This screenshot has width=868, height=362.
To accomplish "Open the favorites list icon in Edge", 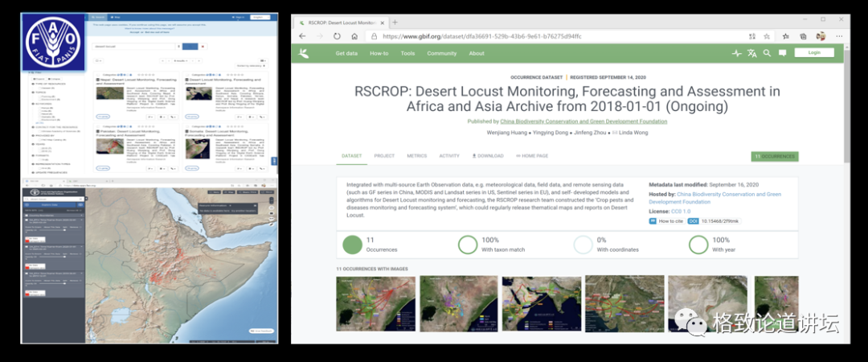I will click(x=785, y=36).
